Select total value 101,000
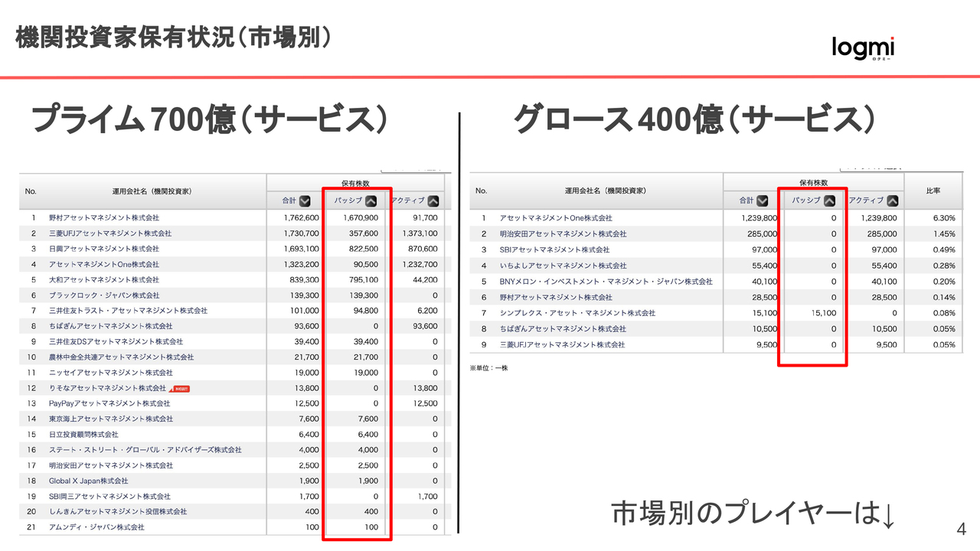The width and height of the screenshot is (980, 551). tap(304, 311)
